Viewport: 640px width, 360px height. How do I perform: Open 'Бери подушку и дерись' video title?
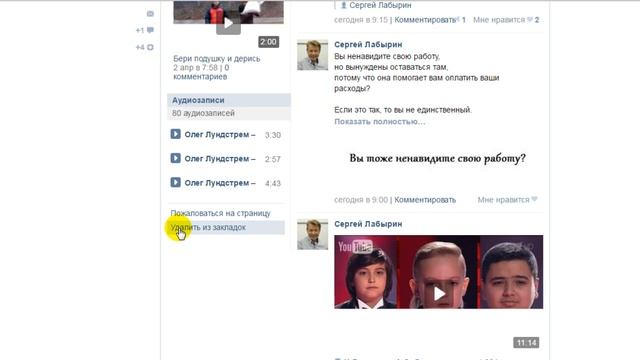pyautogui.click(x=216, y=58)
